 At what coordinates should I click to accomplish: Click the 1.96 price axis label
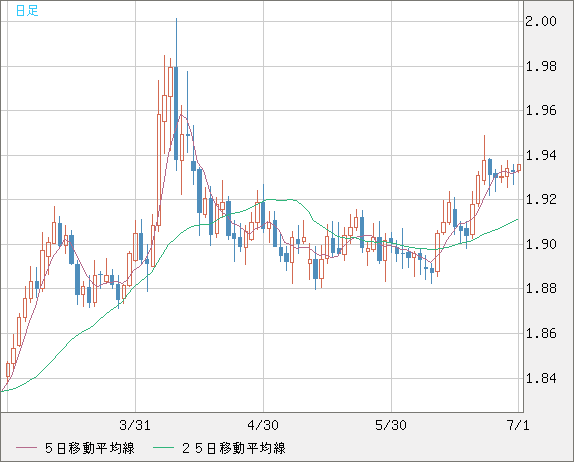click(x=541, y=110)
